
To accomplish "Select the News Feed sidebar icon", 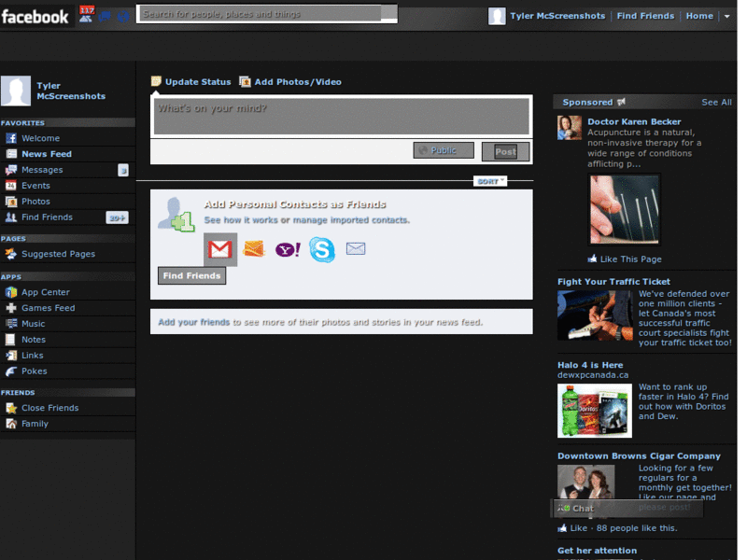I will (11, 154).
